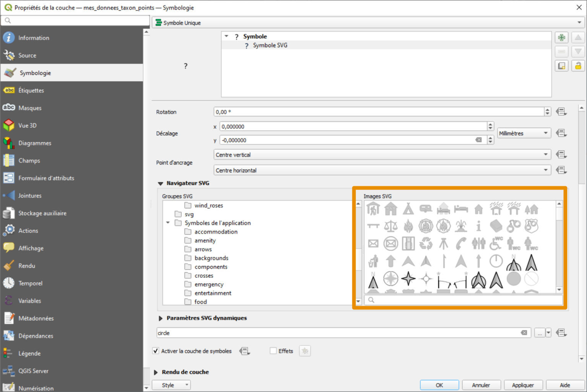
Task: Click the duplicate symbol layer icon
Action: [561, 65]
